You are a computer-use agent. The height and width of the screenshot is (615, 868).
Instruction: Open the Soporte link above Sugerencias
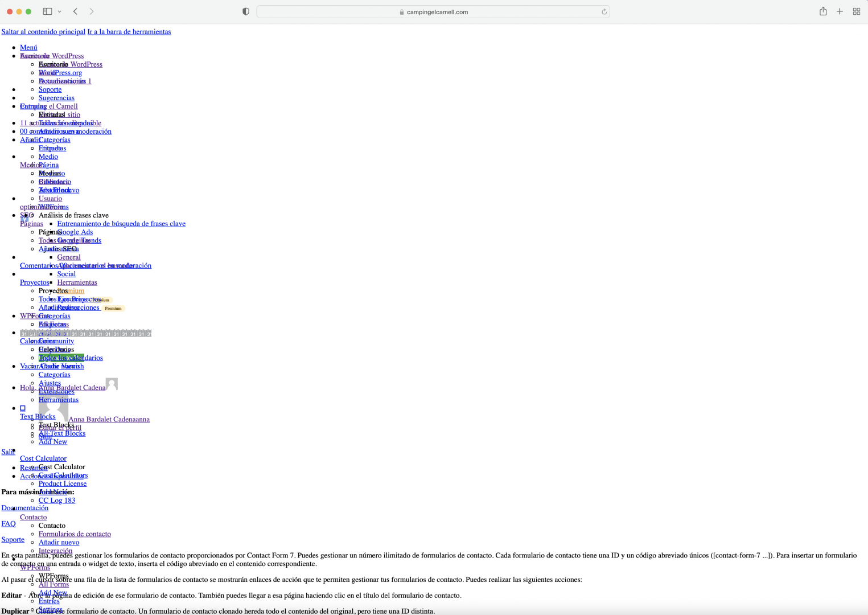pos(50,89)
